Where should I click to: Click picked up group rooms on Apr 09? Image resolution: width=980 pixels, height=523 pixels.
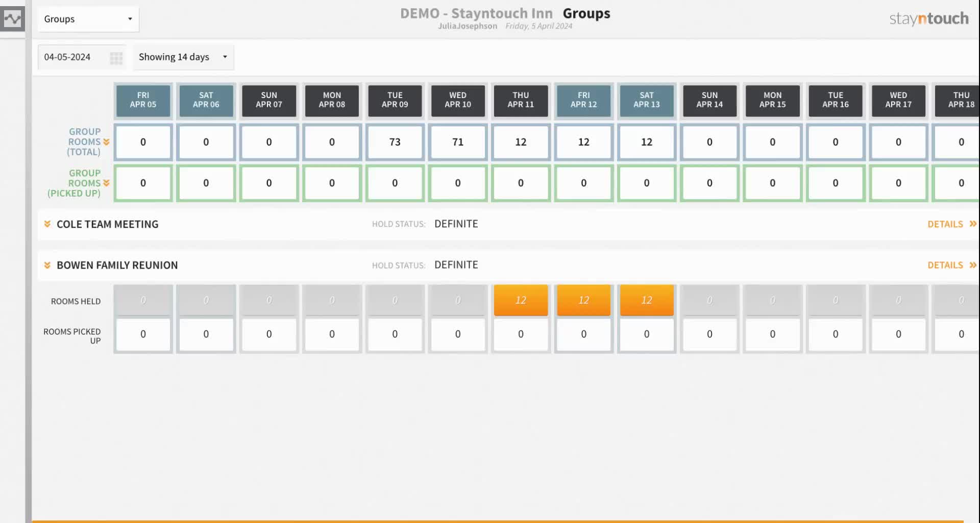pos(395,183)
